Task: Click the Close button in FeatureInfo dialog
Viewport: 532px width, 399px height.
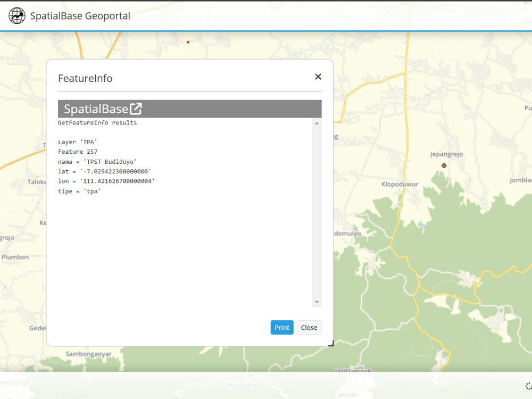Action: pyautogui.click(x=309, y=327)
